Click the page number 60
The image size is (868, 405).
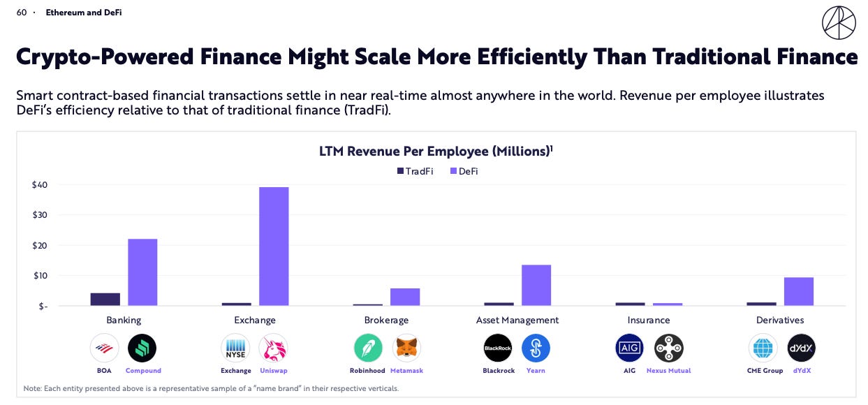(x=22, y=13)
